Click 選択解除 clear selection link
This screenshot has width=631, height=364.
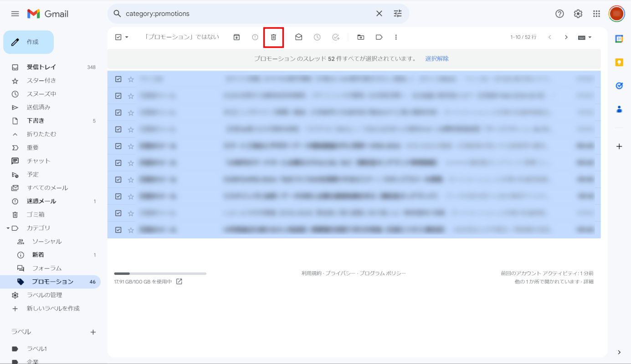click(437, 59)
